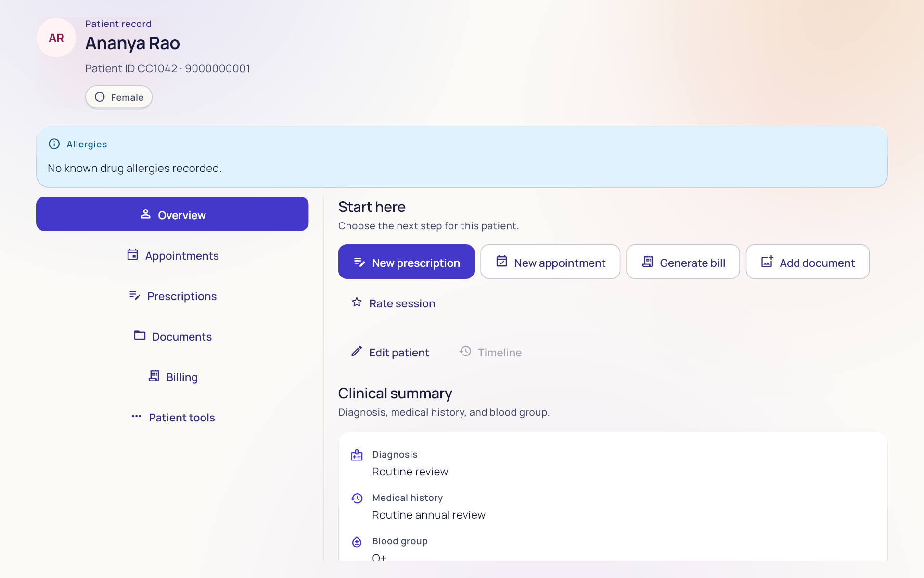
Task: Click the Blood group droplet icon
Action: point(357,542)
